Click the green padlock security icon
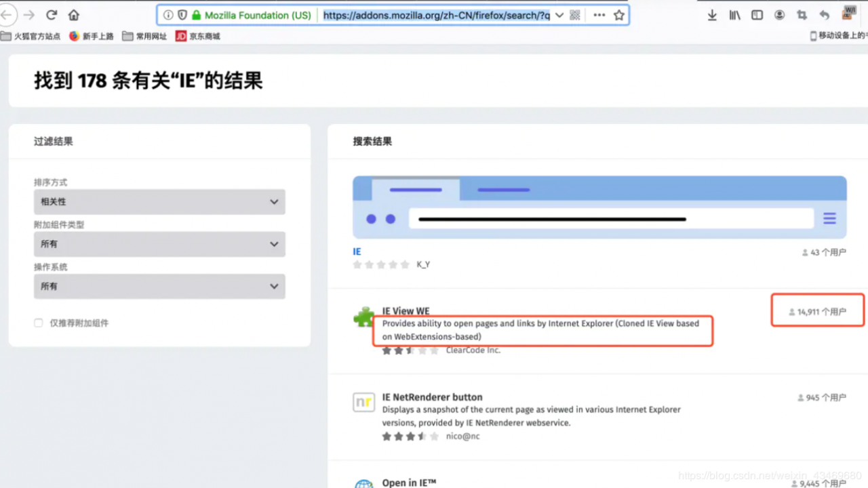The image size is (868, 488). coord(197,15)
